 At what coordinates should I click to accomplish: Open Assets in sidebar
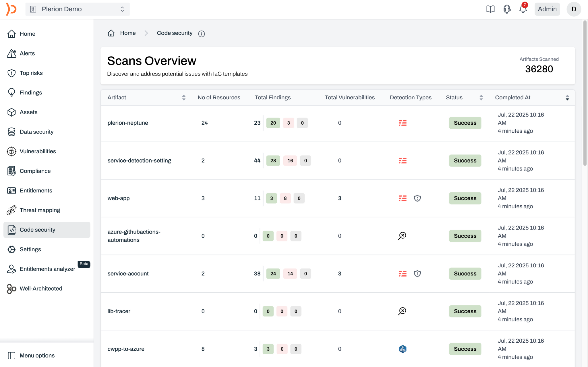point(47,112)
